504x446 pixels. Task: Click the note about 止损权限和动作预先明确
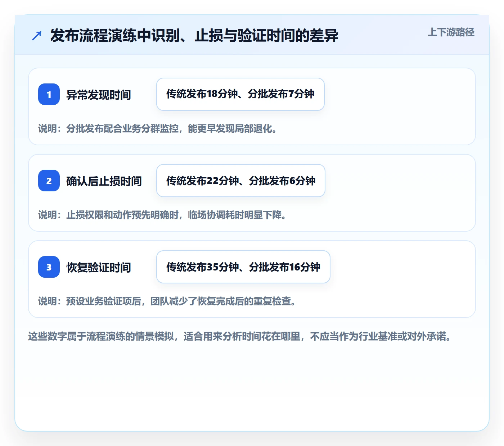[x=163, y=215]
